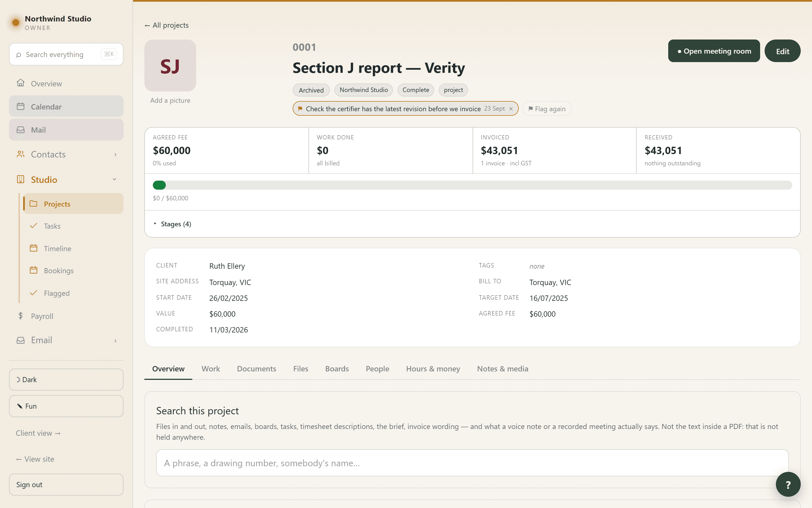Click the fee progress bar
The width and height of the screenshot is (812, 508).
[472, 185]
